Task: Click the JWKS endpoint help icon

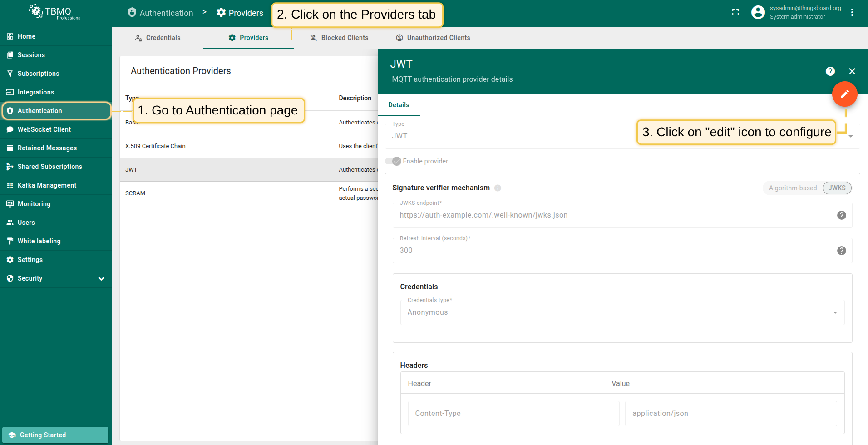Action: pyautogui.click(x=841, y=215)
